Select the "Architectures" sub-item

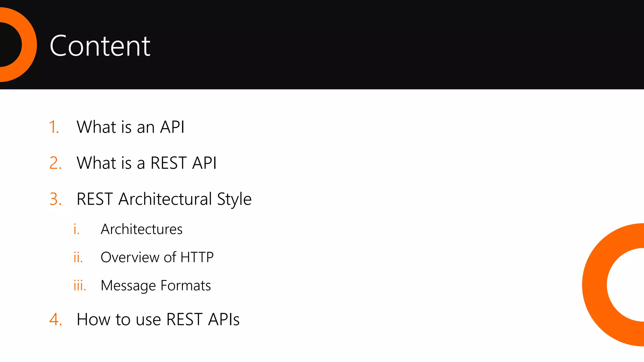click(142, 229)
